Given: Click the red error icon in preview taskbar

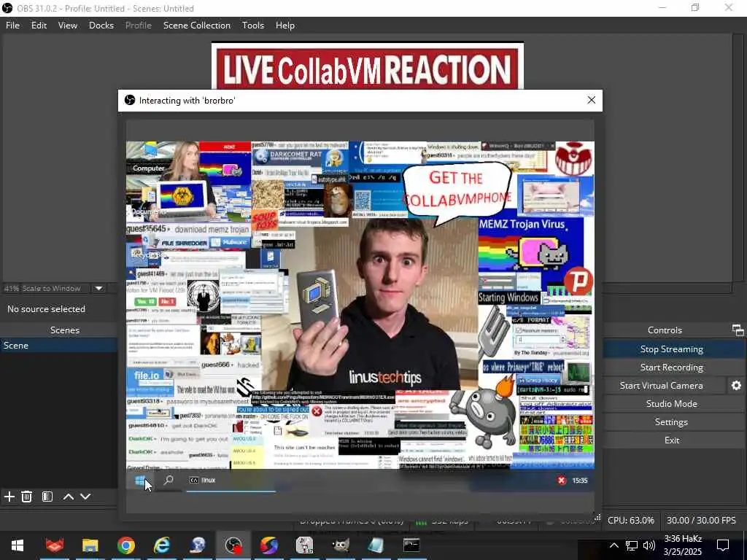Looking at the screenshot, I should 561,481.
